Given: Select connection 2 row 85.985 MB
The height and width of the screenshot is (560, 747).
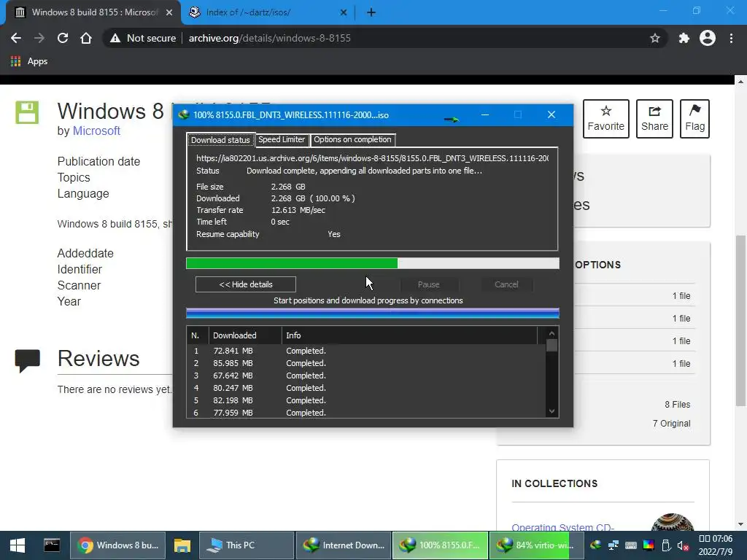Looking at the screenshot, I should 366,363.
